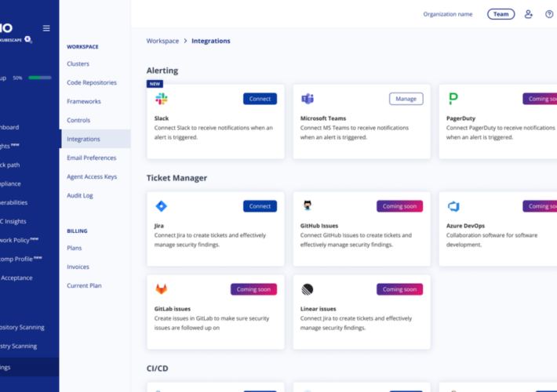Viewport: 557px width, 392px height.
Task: Click the CI/CD section heading
Action: (x=158, y=368)
